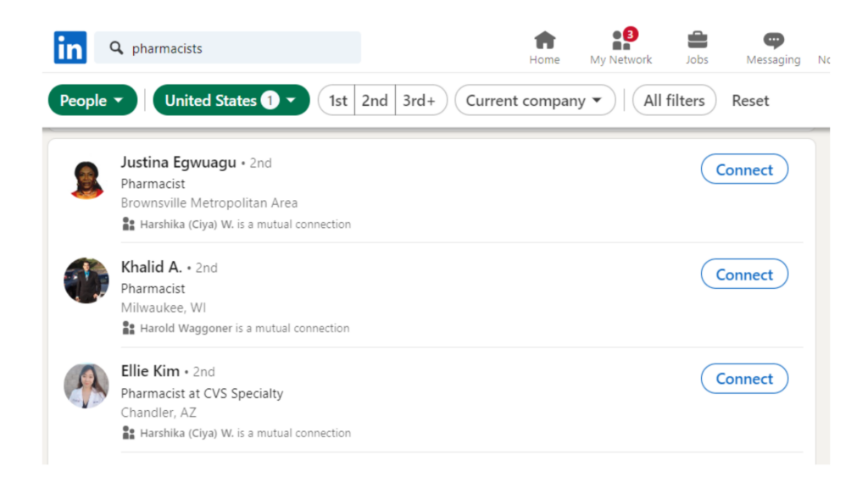
Task: Open My Network icon with notification badge
Action: 621,41
